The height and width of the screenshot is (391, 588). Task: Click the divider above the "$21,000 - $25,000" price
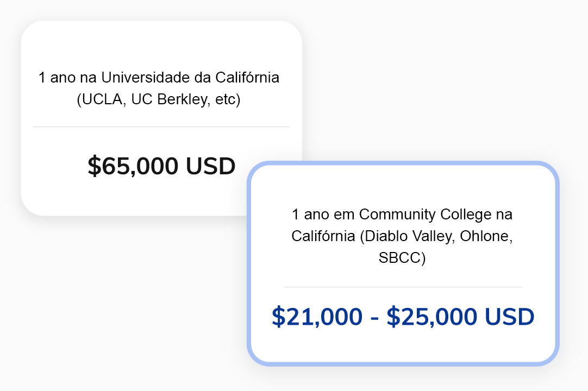pyautogui.click(x=403, y=287)
